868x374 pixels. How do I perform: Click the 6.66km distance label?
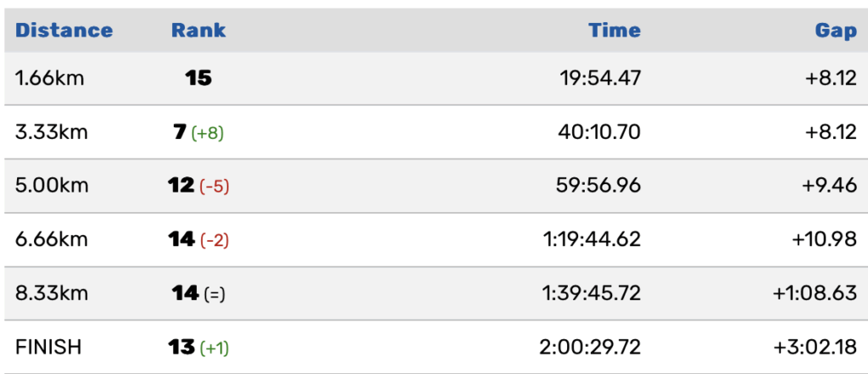point(52,240)
